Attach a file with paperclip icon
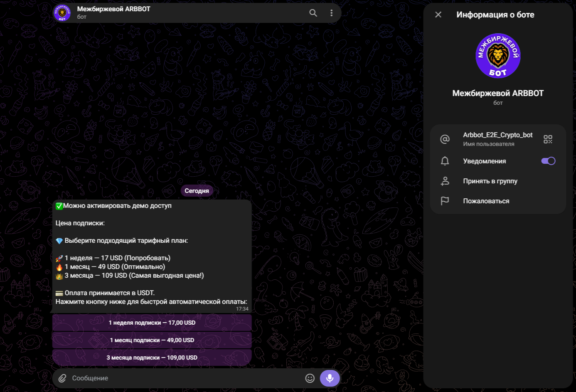This screenshot has width=576, height=392. click(62, 378)
